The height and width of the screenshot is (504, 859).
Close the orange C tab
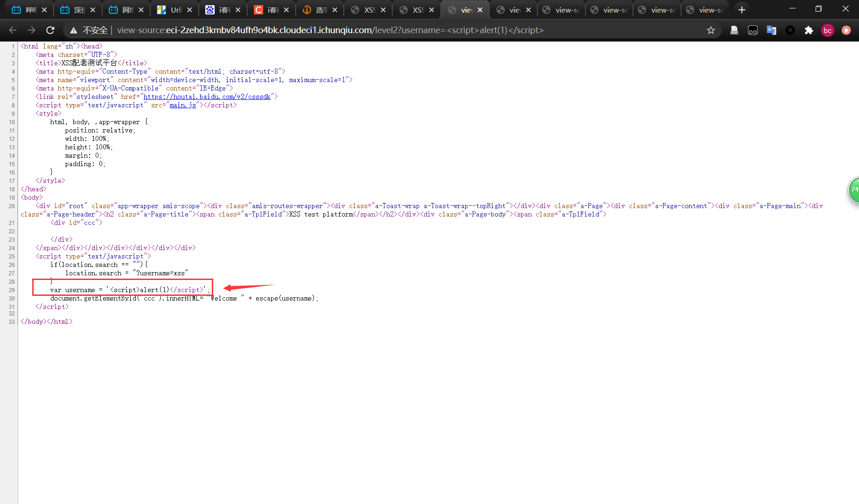286,10
